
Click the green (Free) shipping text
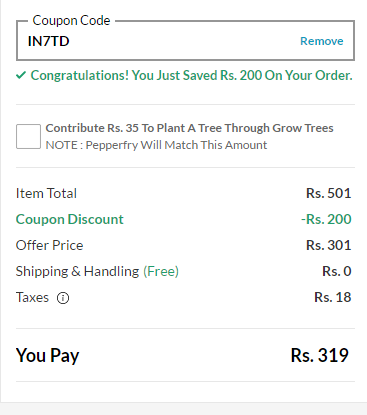point(161,271)
